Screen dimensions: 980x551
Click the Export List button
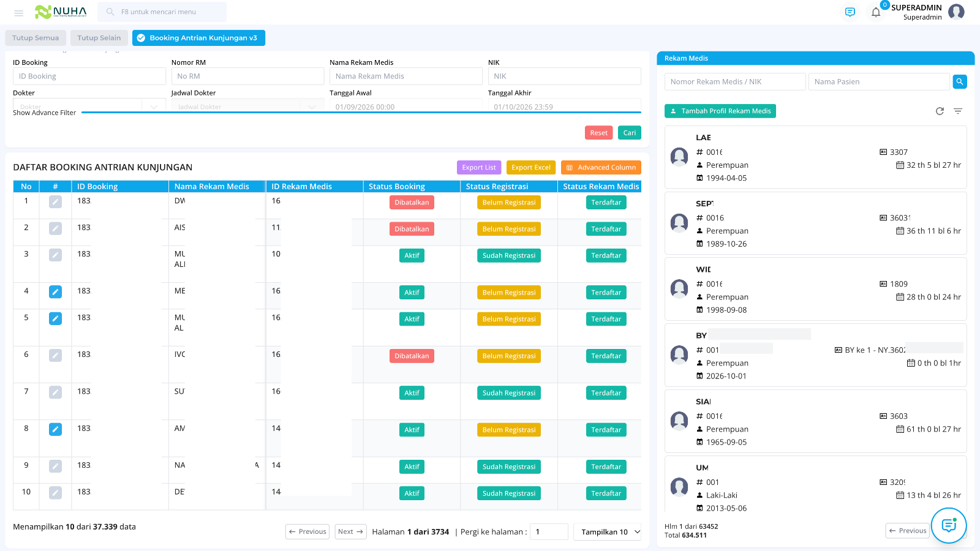479,167
